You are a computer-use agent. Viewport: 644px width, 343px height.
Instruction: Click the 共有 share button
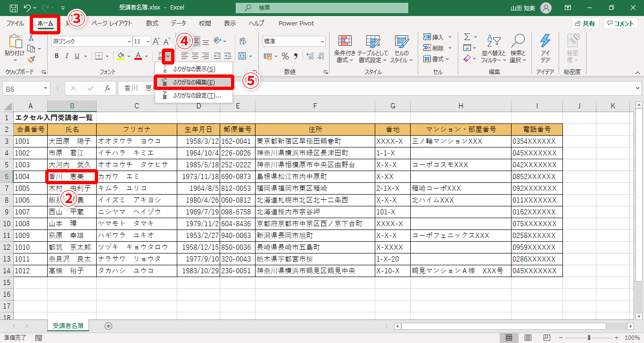pyautogui.click(x=585, y=24)
